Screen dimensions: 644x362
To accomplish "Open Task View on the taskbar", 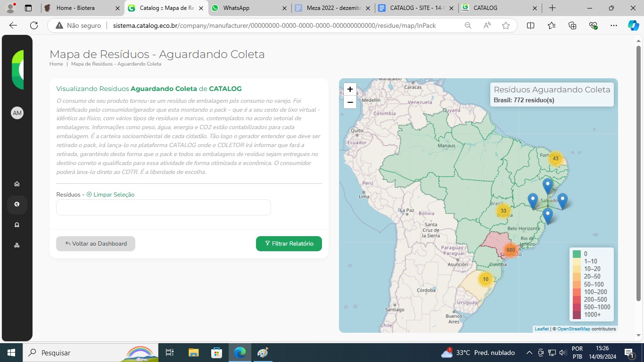I will 170,353.
